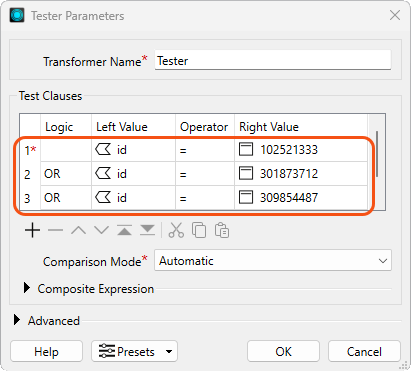
Task: Click the Test Clauses vertical scrollbar
Action: tap(377, 153)
